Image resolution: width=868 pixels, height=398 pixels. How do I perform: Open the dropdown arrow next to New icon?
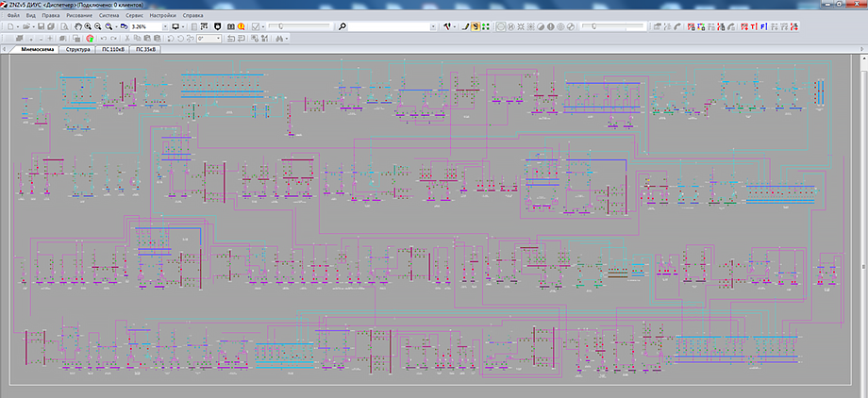point(18,26)
